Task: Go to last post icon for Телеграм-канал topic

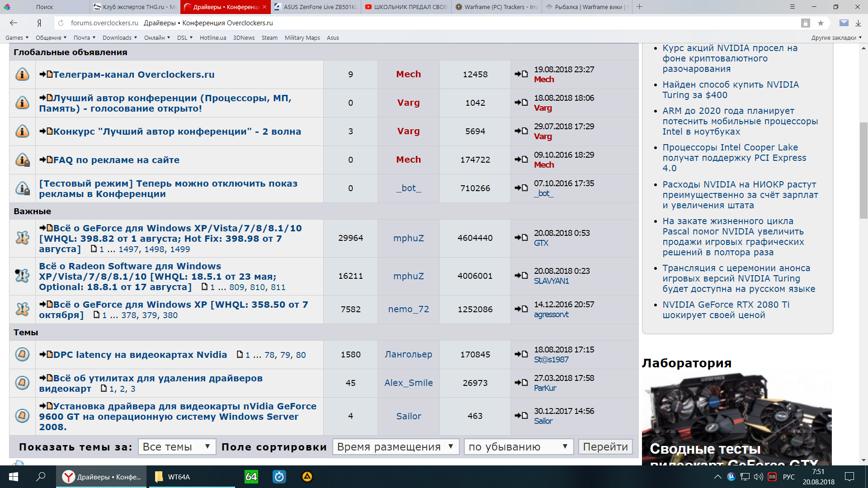Action: click(x=521, y=74)
